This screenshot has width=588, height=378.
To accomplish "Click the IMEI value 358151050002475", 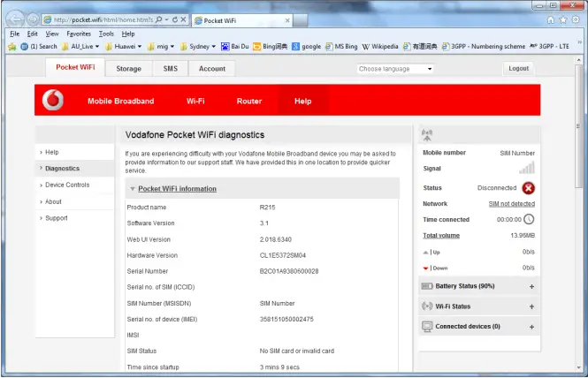I will 286,319.
